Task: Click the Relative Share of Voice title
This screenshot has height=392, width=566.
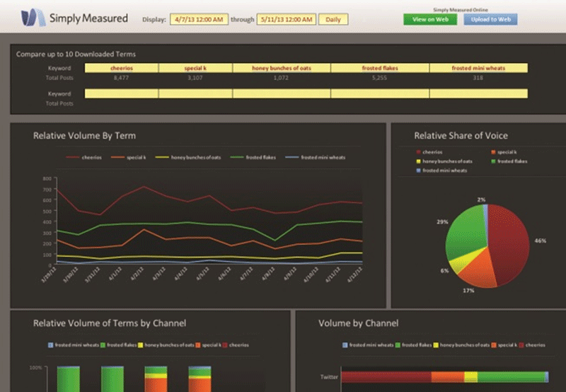Action: [461, 136]
